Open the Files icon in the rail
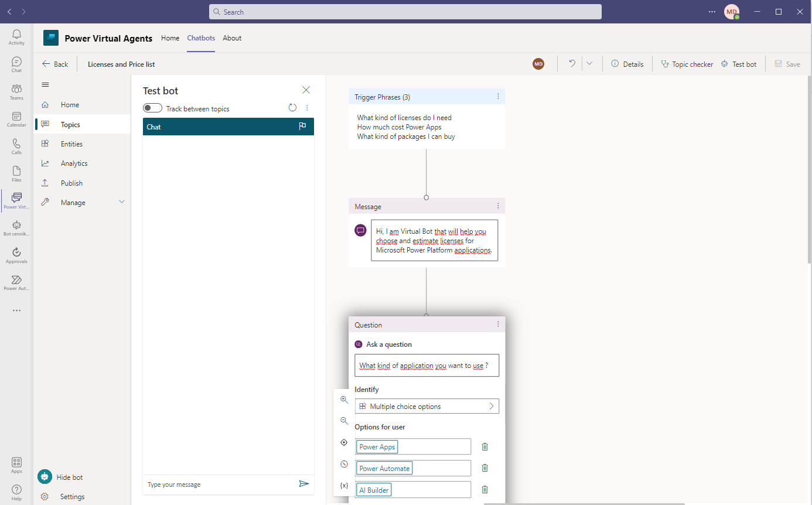Image resolution: width=812 pixels, height=505 pixels. (x=16, y=174)
